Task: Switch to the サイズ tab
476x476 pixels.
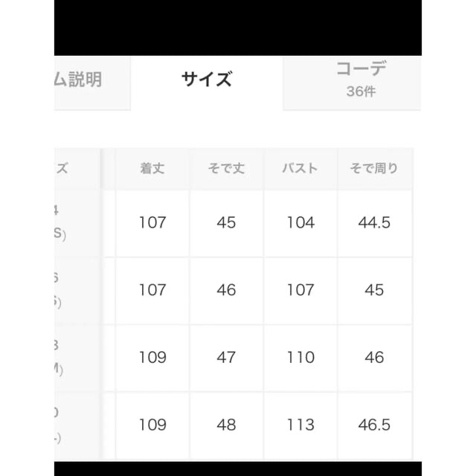Action: coord(207,80)
